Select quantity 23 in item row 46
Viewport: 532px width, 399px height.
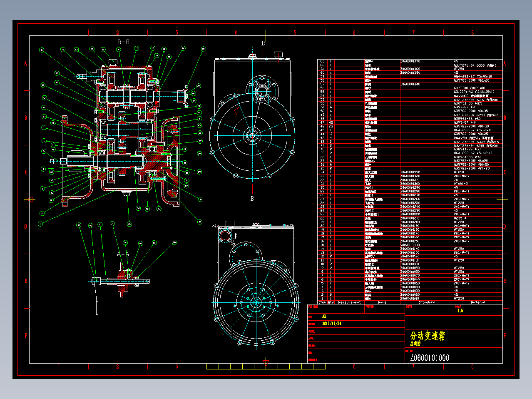(331, 126)
